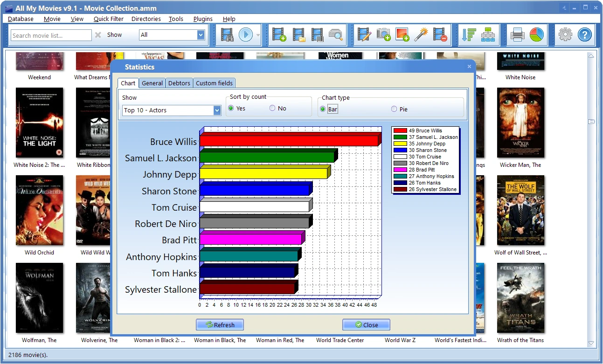Open the Database menu
Viewport: 603px width, 364px height.
(21, 19)
